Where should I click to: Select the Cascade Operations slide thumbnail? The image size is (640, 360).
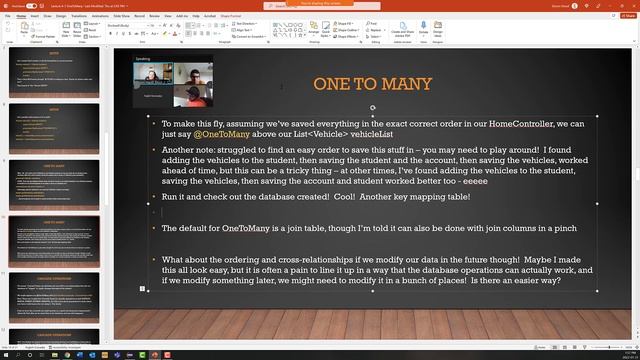point(54,298)
